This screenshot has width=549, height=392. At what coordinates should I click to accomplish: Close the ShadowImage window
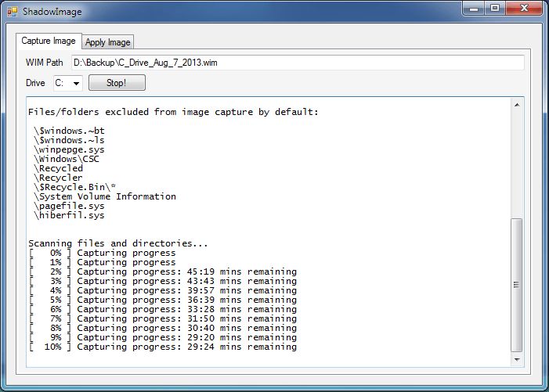[522, 9]
